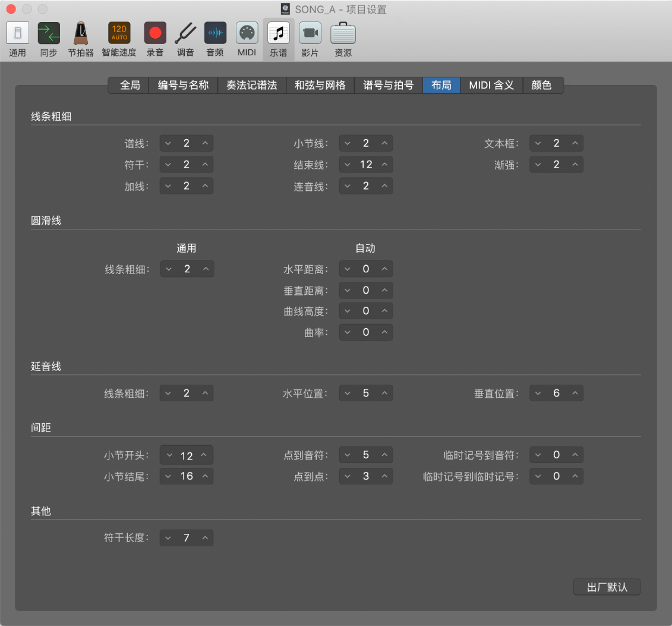Decrease the 垂直距离 vertical distance value
This screenshot has height=626, width=672.
point(348,291)
